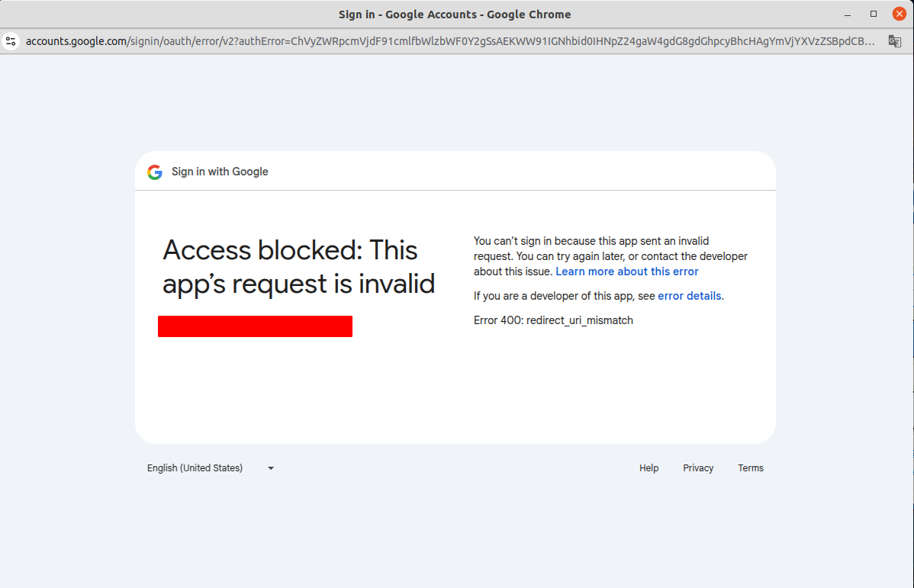Image resolution: width=914 pixels, height=588 pixels.
Task: Click the translate page icon
Action: (894, 41)
